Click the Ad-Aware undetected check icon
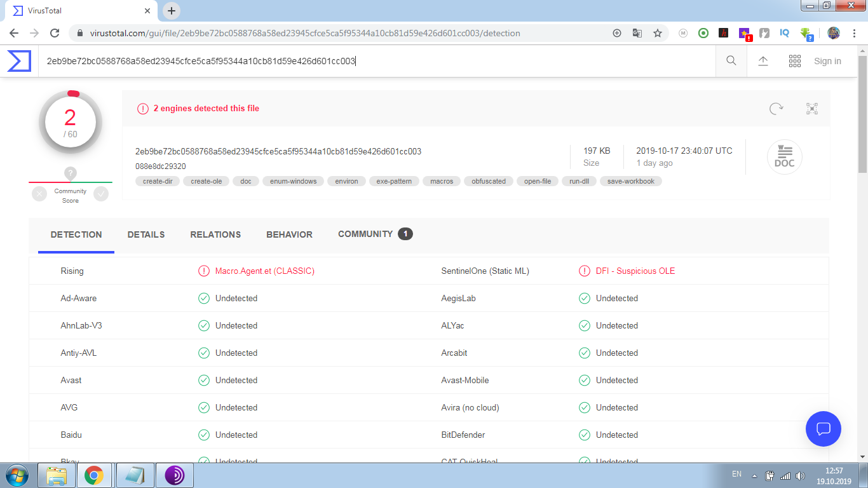 point(204,298)
